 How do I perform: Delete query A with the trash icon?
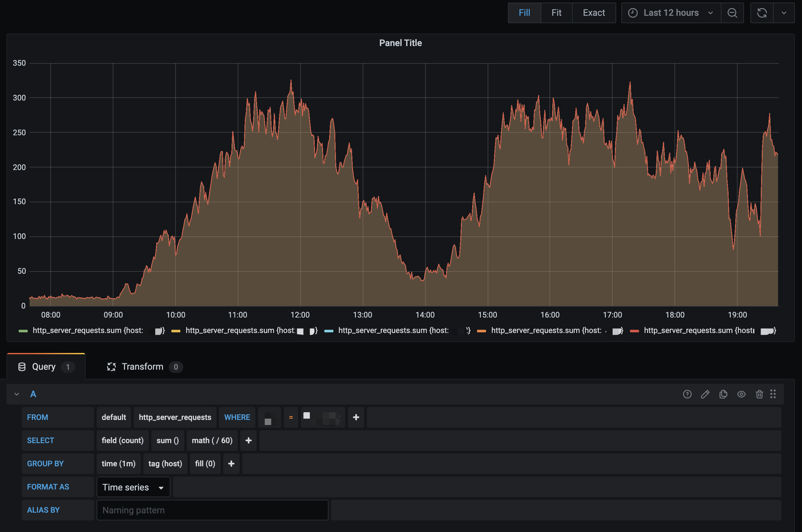(x=759, y=394)
